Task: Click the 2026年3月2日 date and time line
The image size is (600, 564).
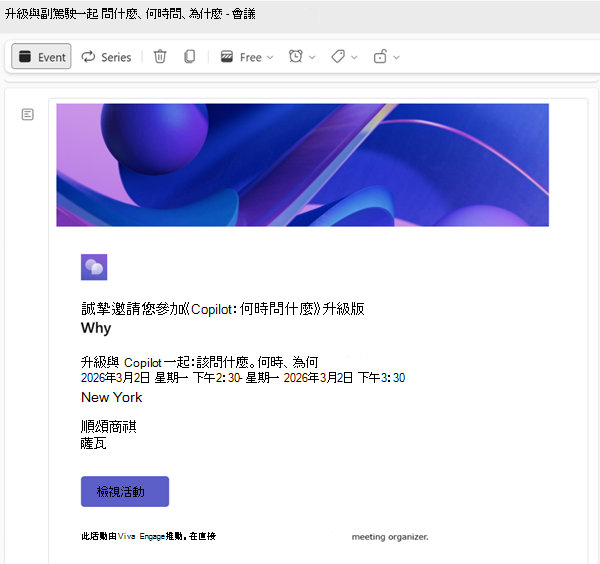Action: coord(243,378)
